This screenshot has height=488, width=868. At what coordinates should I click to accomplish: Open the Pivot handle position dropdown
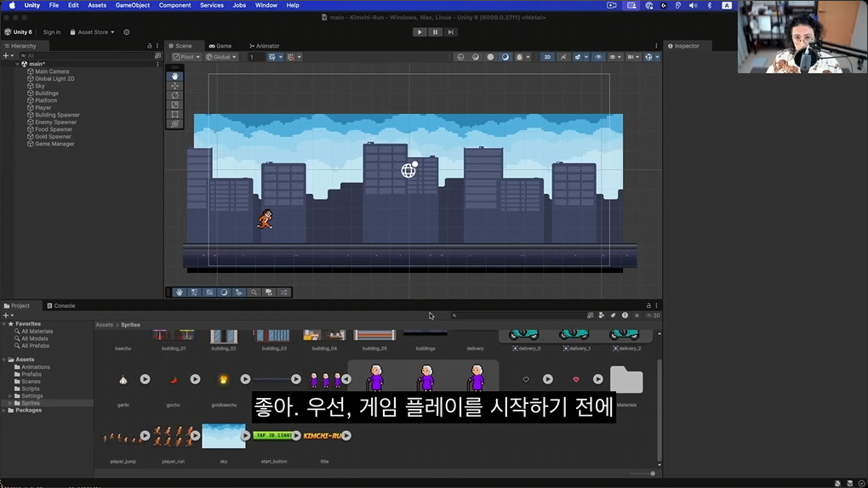click(x=186, y=57)
